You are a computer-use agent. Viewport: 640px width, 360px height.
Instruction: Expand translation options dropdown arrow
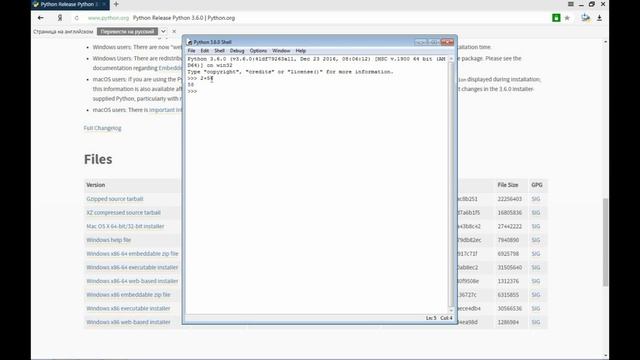coord(163,31)
